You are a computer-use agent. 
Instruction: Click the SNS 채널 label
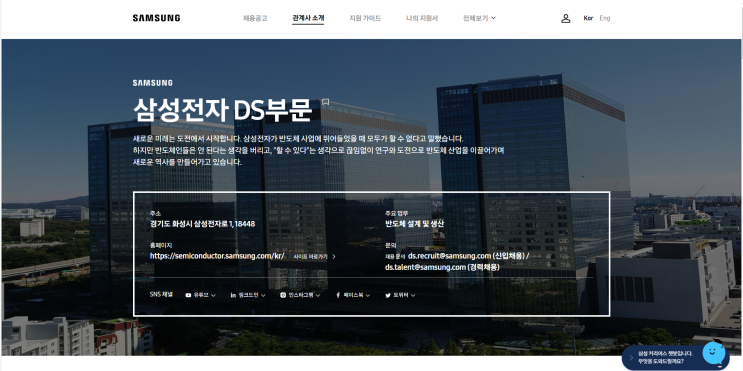(x=161, y=294)
